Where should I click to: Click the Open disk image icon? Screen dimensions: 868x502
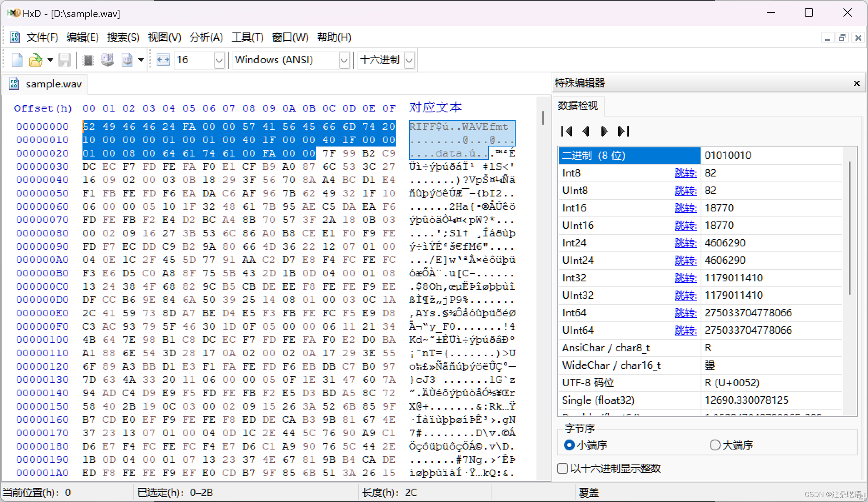[127, 60]
